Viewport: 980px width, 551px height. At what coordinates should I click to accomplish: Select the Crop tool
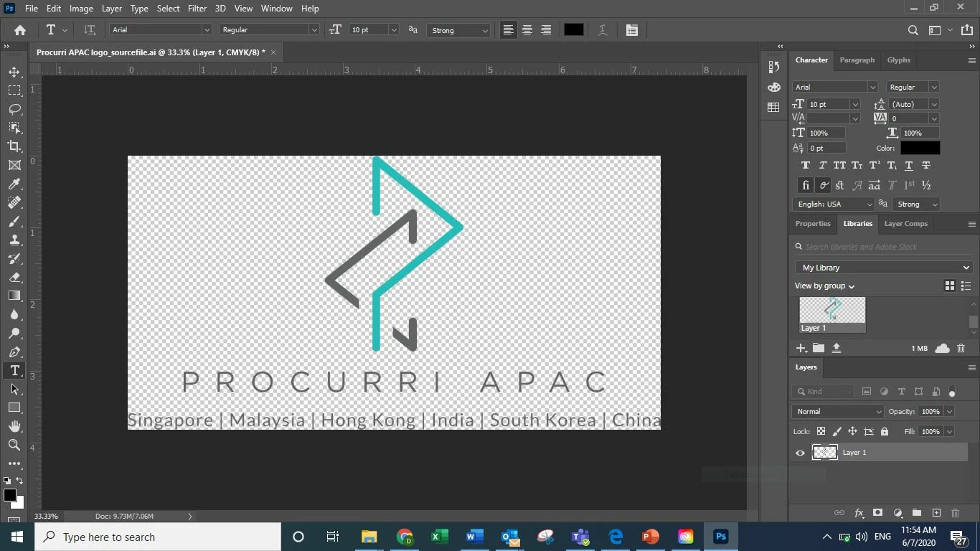(x=14, y=146)
